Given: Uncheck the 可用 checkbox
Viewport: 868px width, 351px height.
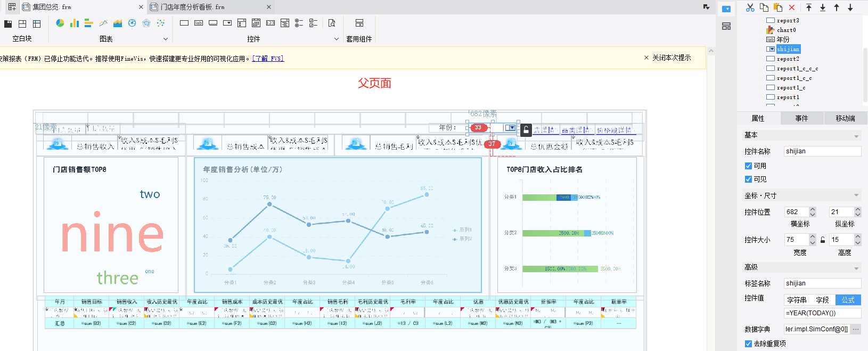Looking at the screenshot, I should coord(748,166).
